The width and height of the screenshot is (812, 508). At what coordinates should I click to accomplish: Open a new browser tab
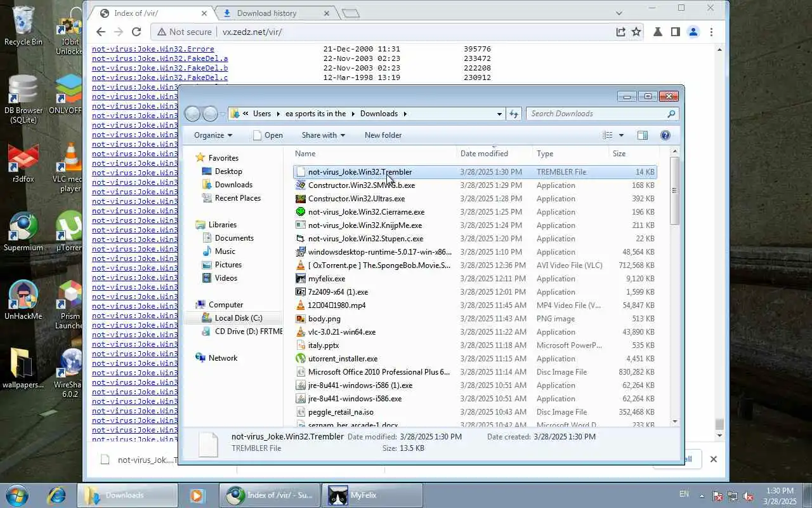coord(350,13)
